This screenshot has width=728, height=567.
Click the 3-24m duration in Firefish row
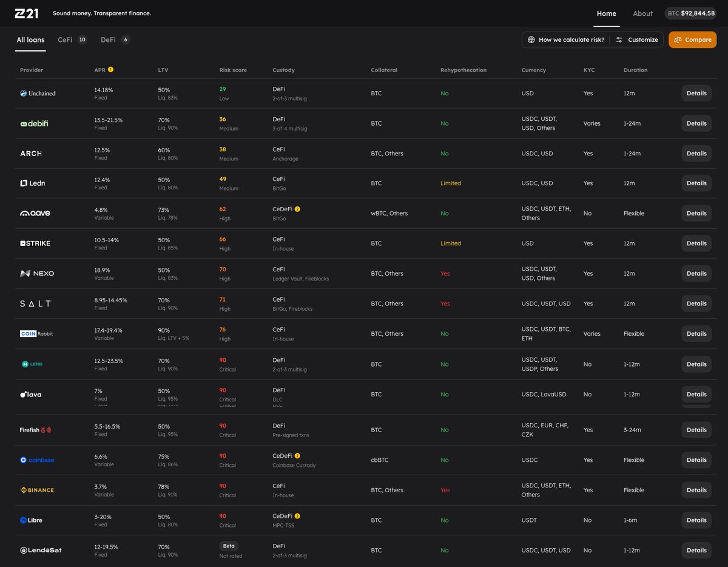[632, 430]
